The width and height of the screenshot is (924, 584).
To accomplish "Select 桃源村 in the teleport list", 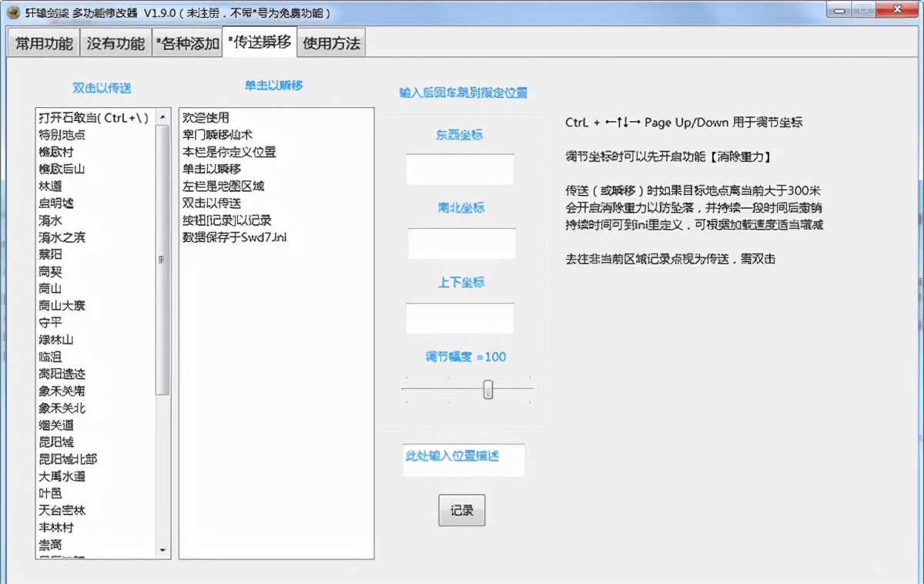I will 62,151.
